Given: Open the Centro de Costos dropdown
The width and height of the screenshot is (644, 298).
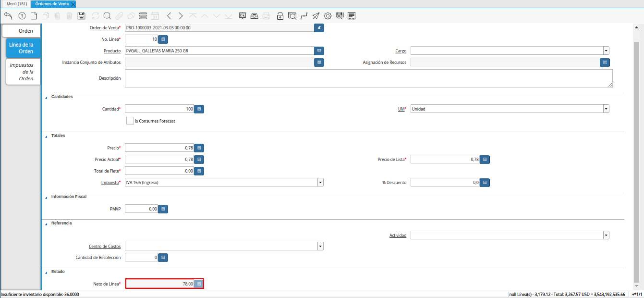Looking at the screenshot, I should point(320,247).
